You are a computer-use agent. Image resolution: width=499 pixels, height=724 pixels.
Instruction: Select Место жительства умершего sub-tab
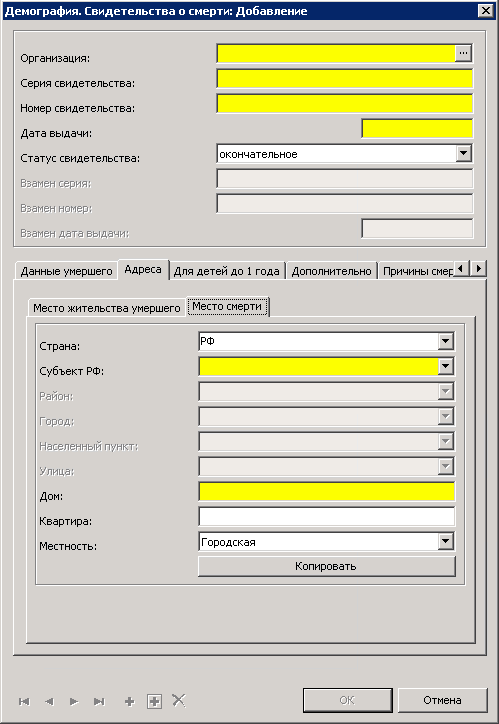click(107, 308)
